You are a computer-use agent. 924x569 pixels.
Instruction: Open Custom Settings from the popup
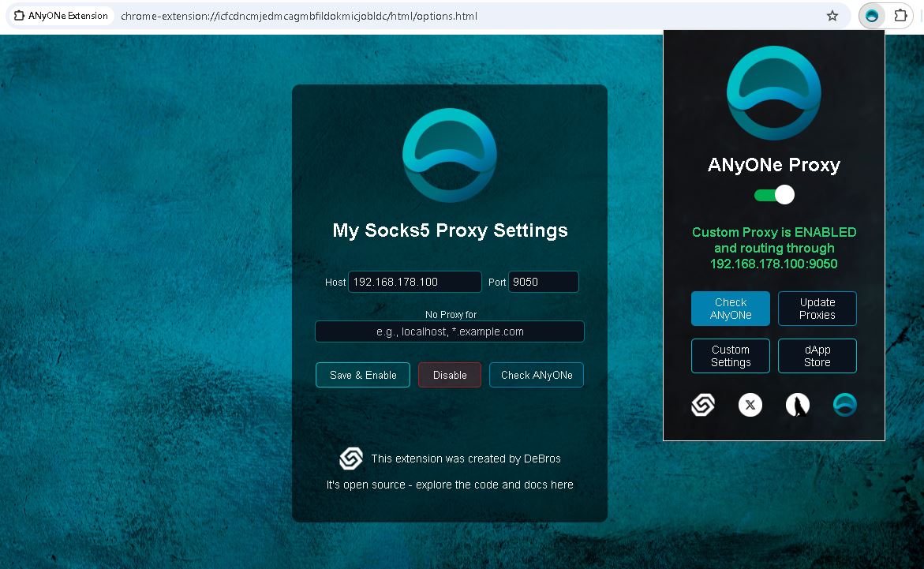730,356
